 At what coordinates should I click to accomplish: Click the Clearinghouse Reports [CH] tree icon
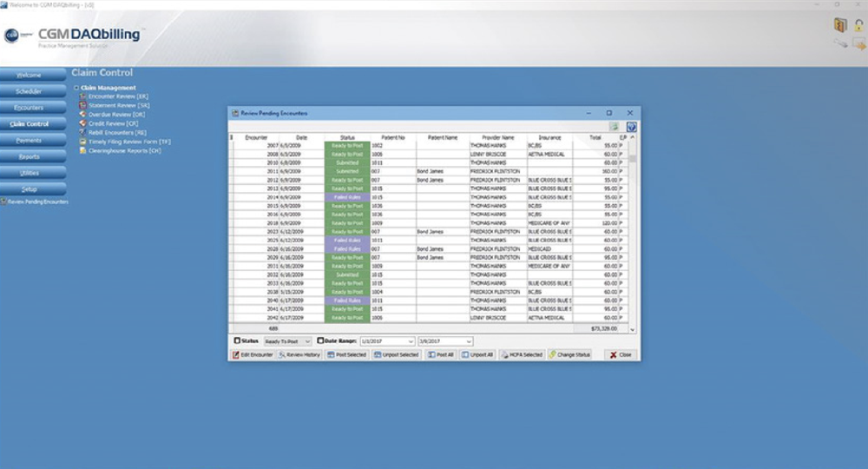pos(83,150)
